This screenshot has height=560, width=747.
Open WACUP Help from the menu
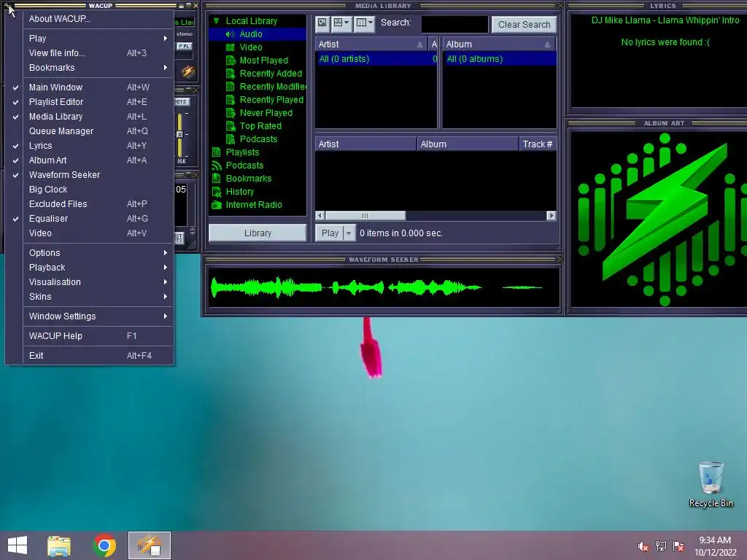click(x=89, y=336)
